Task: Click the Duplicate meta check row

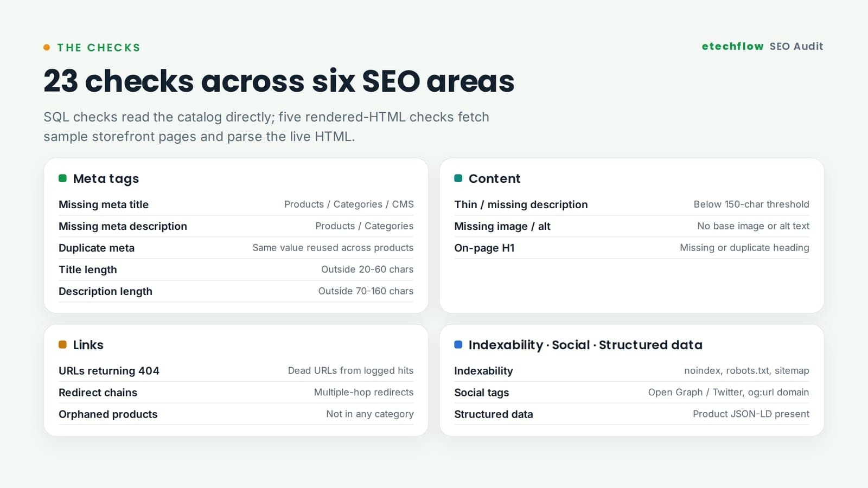Action: (x=236, y=248)
